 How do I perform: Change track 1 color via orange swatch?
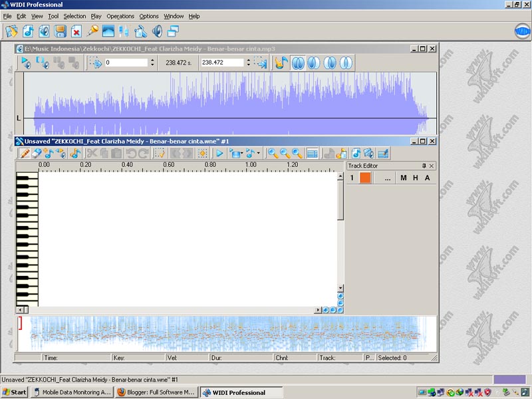(365, 178)
